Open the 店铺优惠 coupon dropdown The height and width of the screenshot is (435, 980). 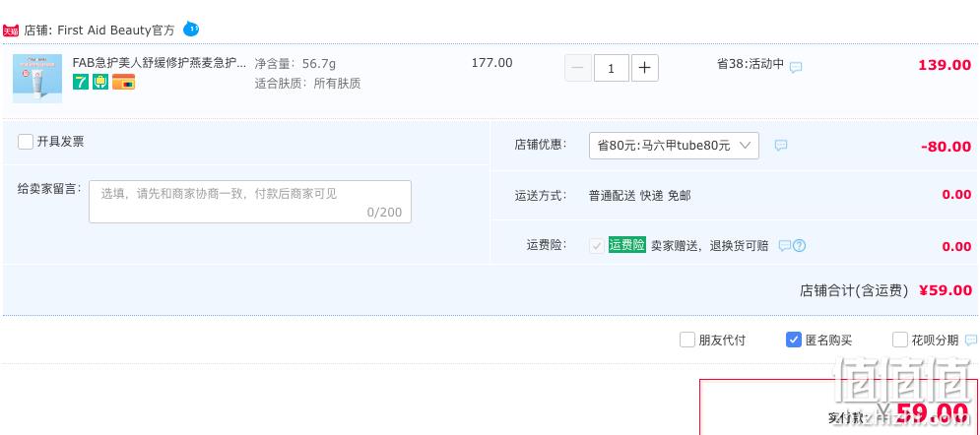(674, 146)
